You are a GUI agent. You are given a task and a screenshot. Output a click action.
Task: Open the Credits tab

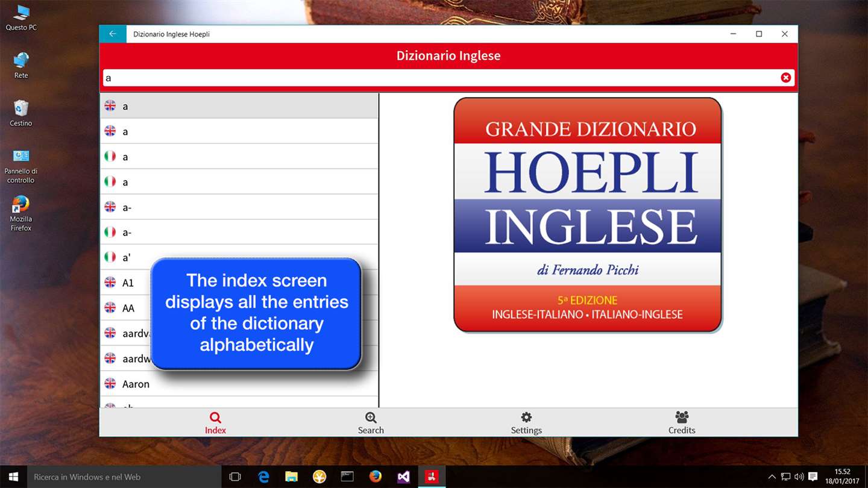pyautogui.click(x=682, y=423)
